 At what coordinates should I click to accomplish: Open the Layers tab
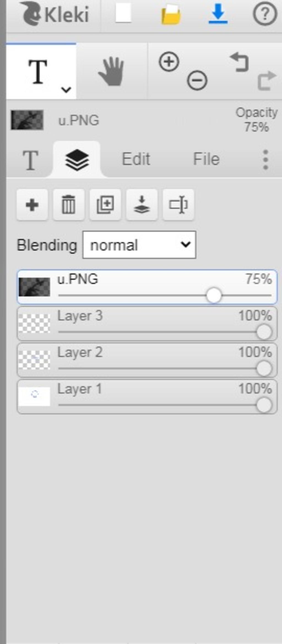point(77,160)
